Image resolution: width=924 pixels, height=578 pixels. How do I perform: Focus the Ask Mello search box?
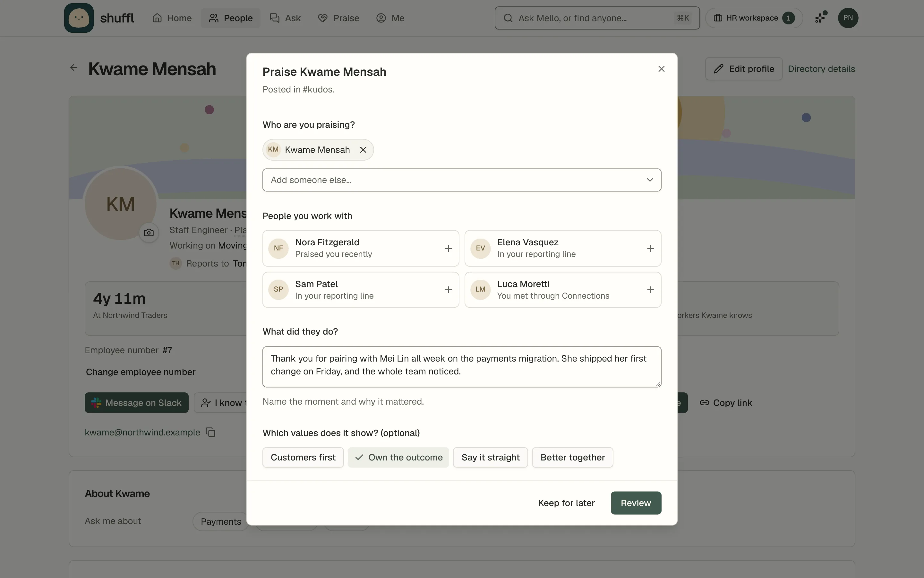pyautogui.click(x=597, y=18)
